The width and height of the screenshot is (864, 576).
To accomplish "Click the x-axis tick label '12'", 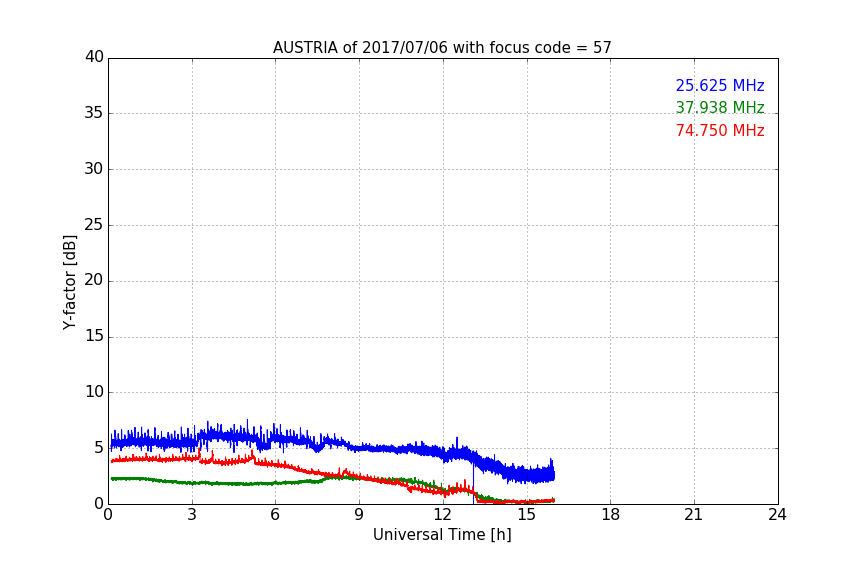I will tap(442, 515).
